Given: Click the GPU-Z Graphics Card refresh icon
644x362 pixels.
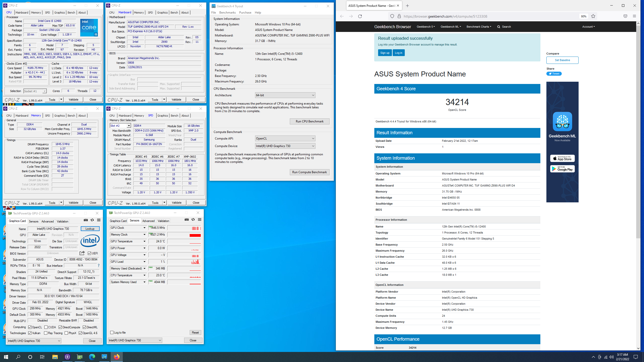Looking at the screenshot, I should click(x=92, y=220).
